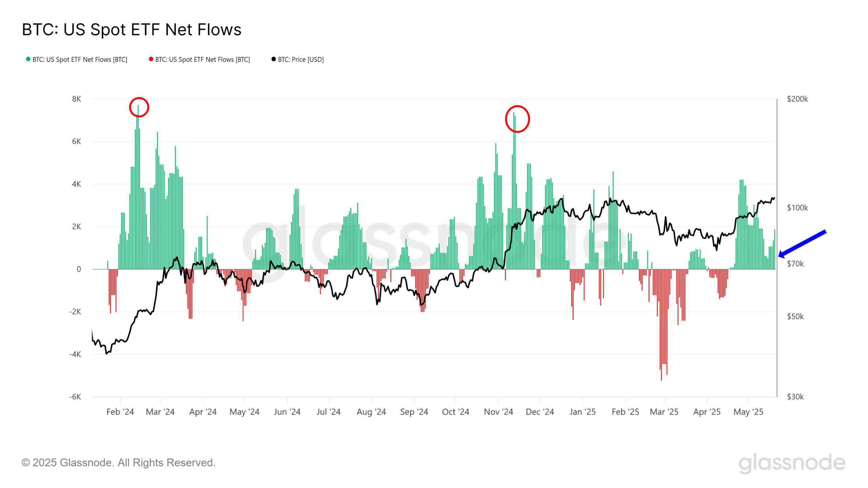The width and height of the screenshot is (868, 488).
Task: Click the glassnode logo at the bottom right
Action: click(791, 463)
